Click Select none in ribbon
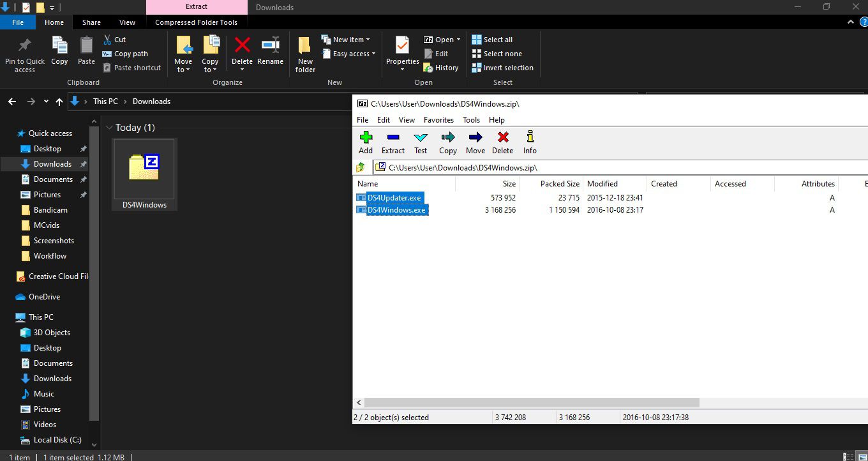868x461 pixels. 497,54
